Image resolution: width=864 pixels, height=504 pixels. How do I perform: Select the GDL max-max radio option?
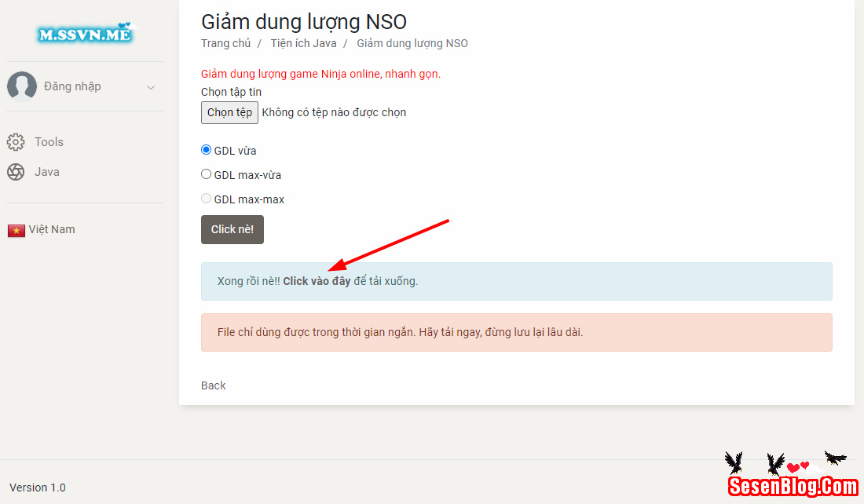[207, 199]
